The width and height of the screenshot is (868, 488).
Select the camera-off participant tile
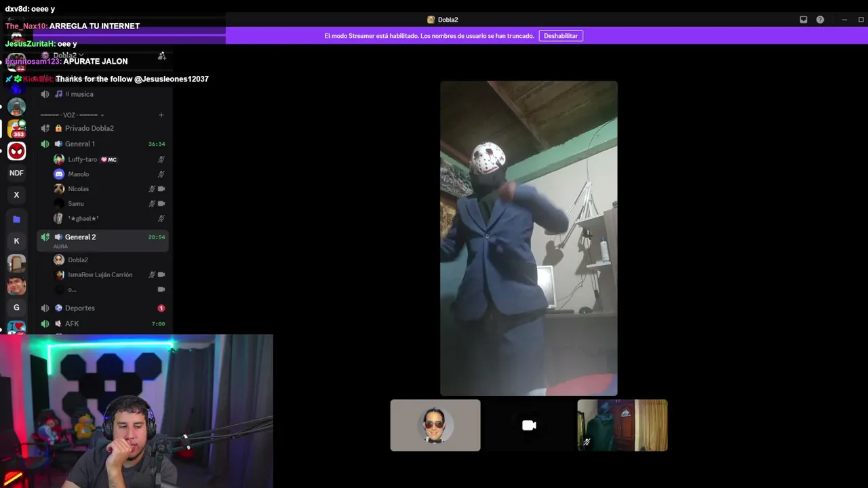tap(529, 425)
